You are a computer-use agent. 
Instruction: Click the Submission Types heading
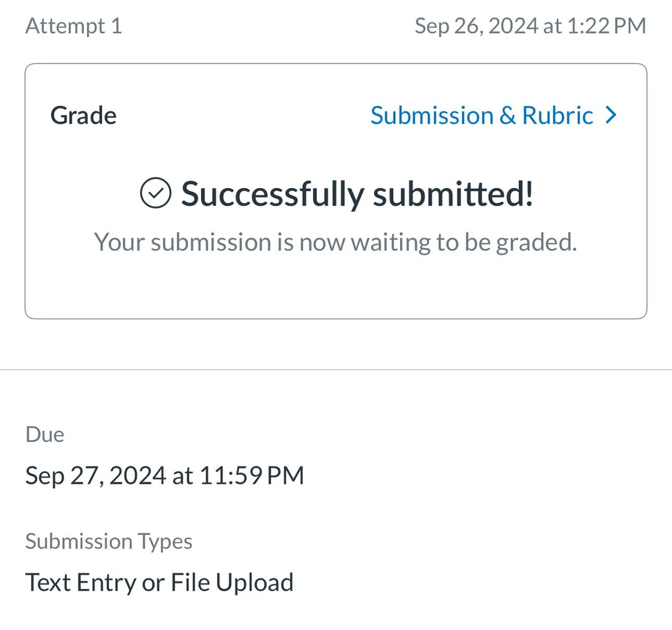(108, 542)
